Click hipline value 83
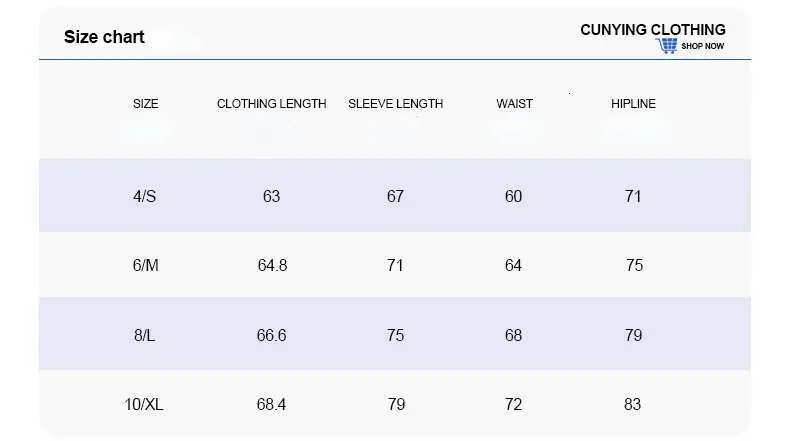Screen dimensions: 790x441 tap(633, 404)
